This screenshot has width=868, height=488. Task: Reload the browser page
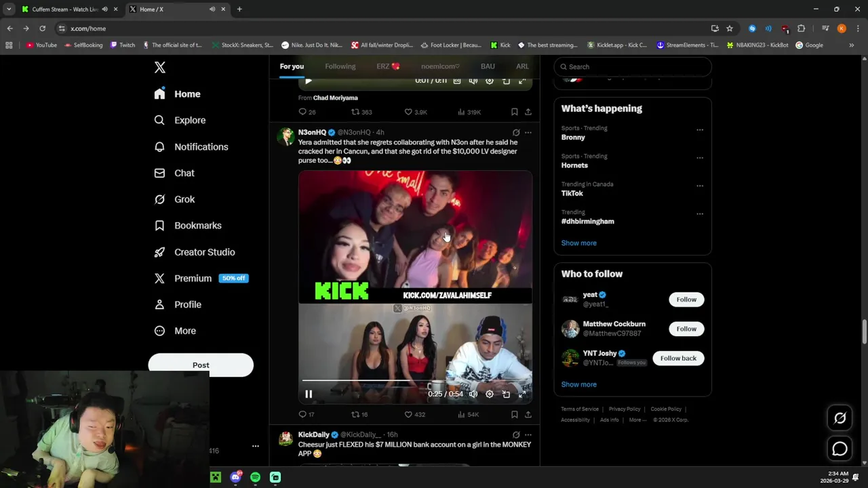[42, 28]
